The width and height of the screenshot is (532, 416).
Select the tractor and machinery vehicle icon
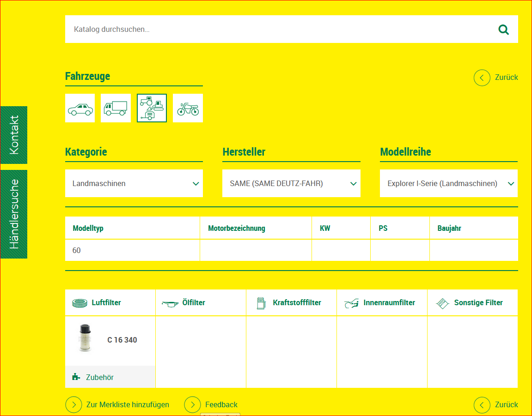(152, 109)
